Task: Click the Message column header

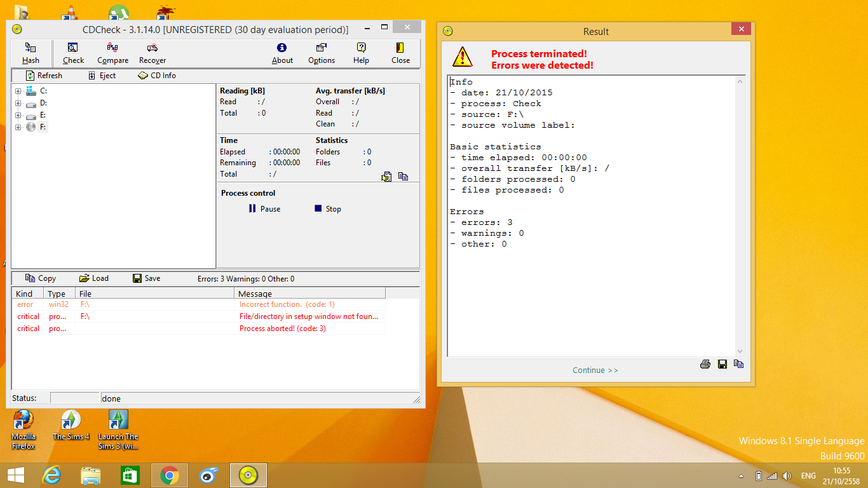Action: click(309, 294)
